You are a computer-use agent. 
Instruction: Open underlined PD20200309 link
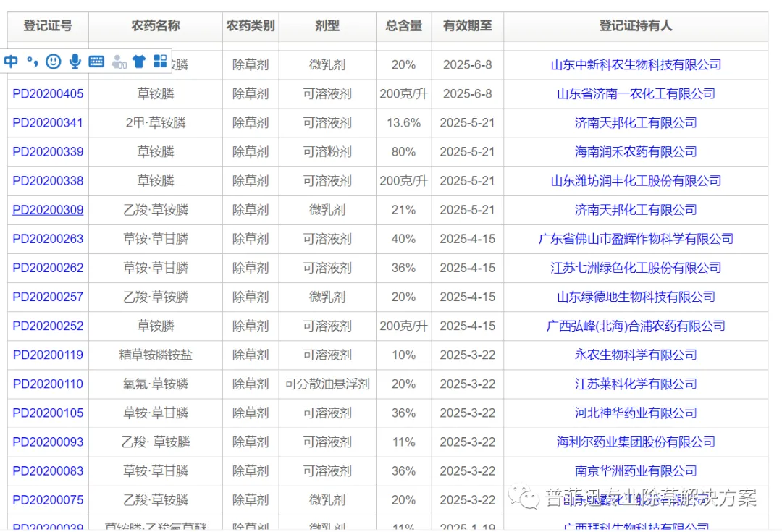tap(48, 209)
